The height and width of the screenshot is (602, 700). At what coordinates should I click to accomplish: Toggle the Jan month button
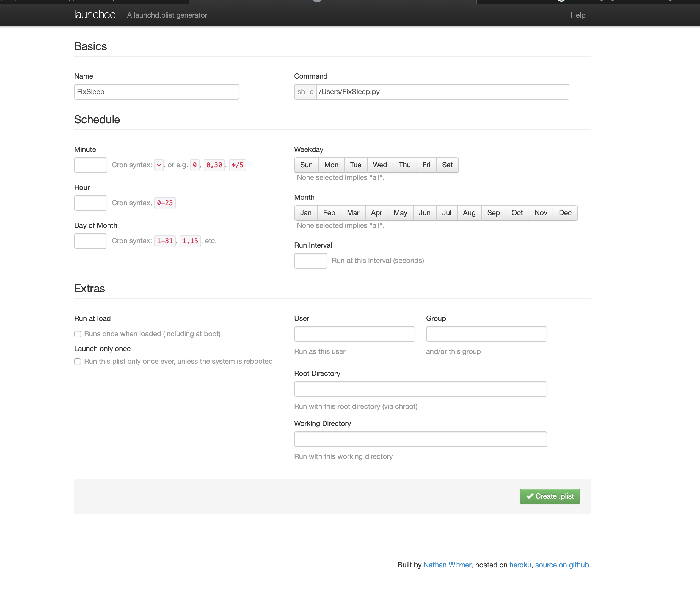(x=305, y=213)
